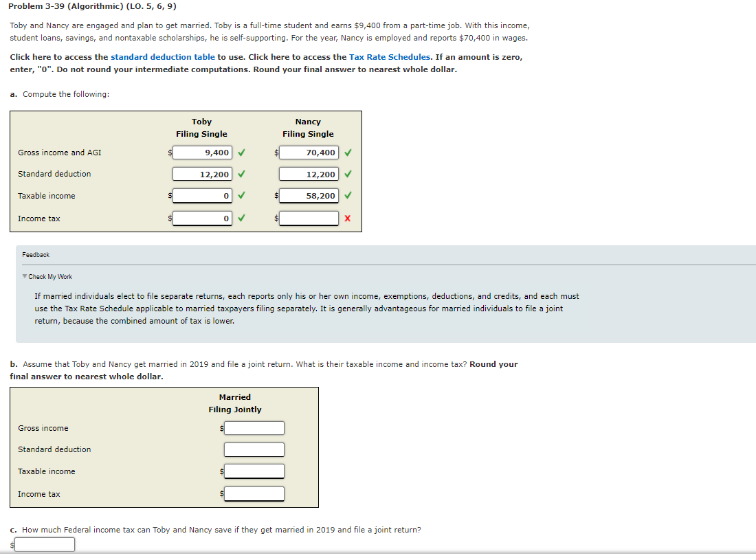Click the tax savings input under part c
The width and height of the screenshot is (756, 560).
[44, 544]
